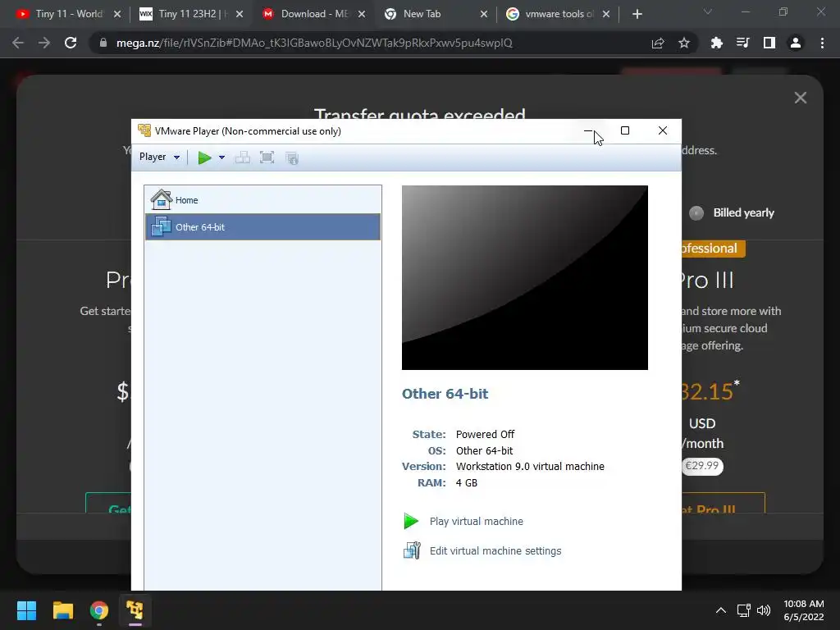
Task: Expand the power options dropdown arrow
Action: pos(221,157)
